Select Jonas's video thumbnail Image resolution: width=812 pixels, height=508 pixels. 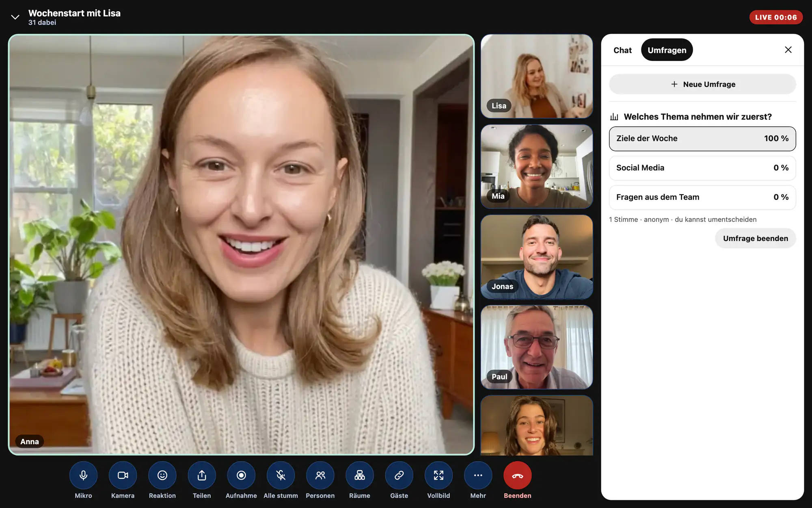pyautogui.click(x=537, y=257)
